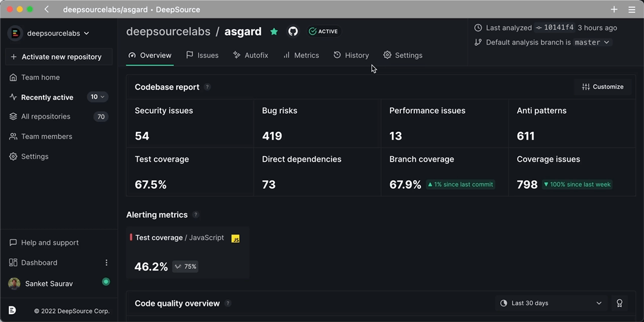The height and width of the screenshot is (322, 644).
Task: Click the back arrow in window title bar
Action: [47, 10]
